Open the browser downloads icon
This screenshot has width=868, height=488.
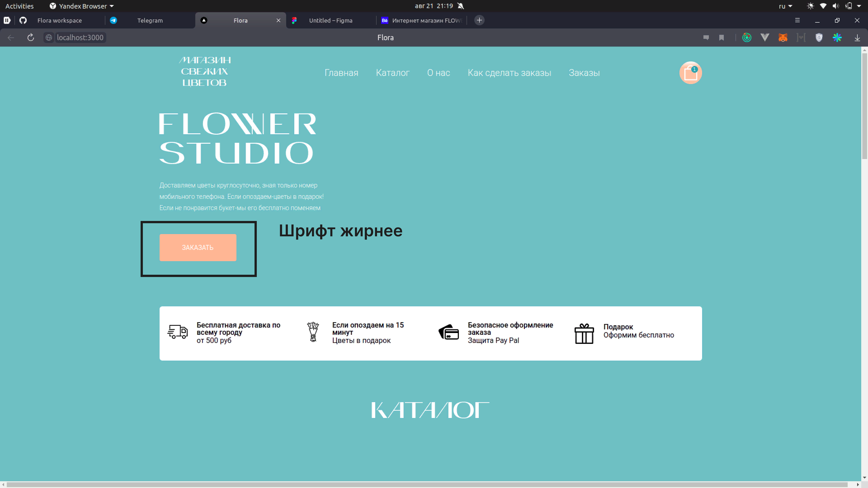[857, 37]
